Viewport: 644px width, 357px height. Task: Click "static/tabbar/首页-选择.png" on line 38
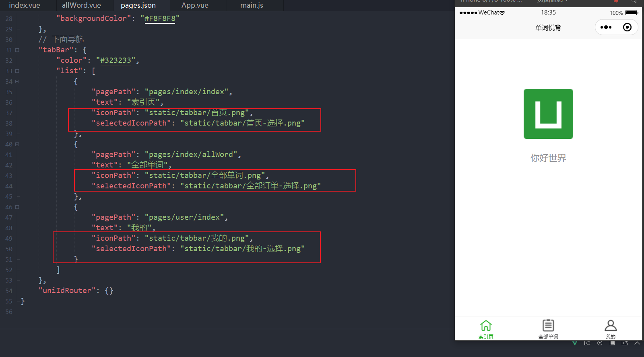(242, 123)
